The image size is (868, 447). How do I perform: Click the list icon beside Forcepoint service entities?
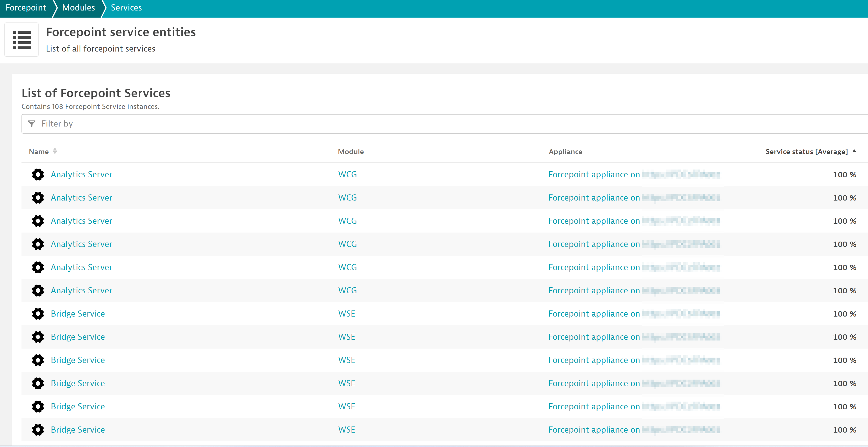click(x=21, y=39)
